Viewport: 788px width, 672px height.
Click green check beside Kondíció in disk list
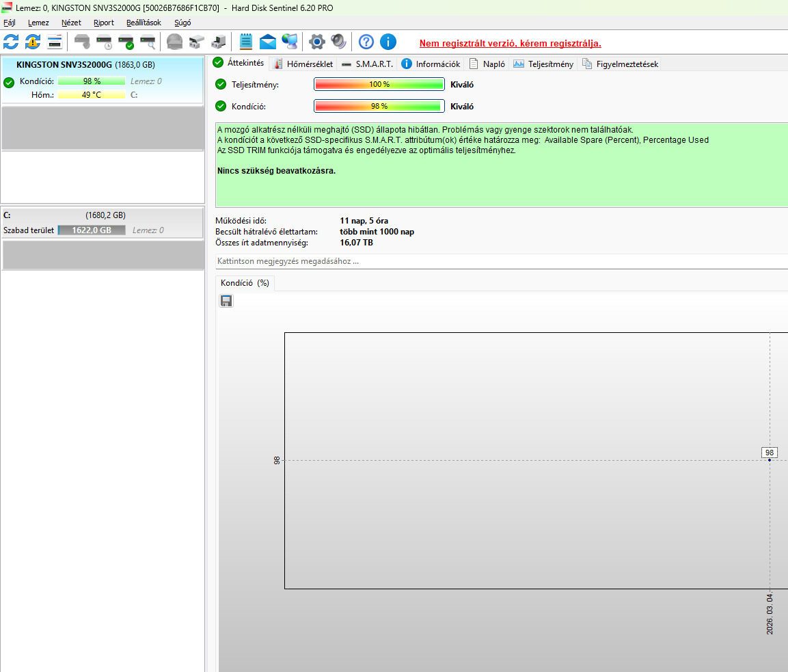(x=9, y=83)
